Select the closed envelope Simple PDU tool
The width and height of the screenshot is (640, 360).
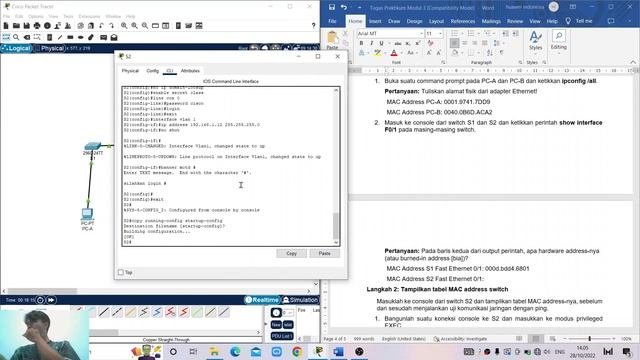coord(104,37)
